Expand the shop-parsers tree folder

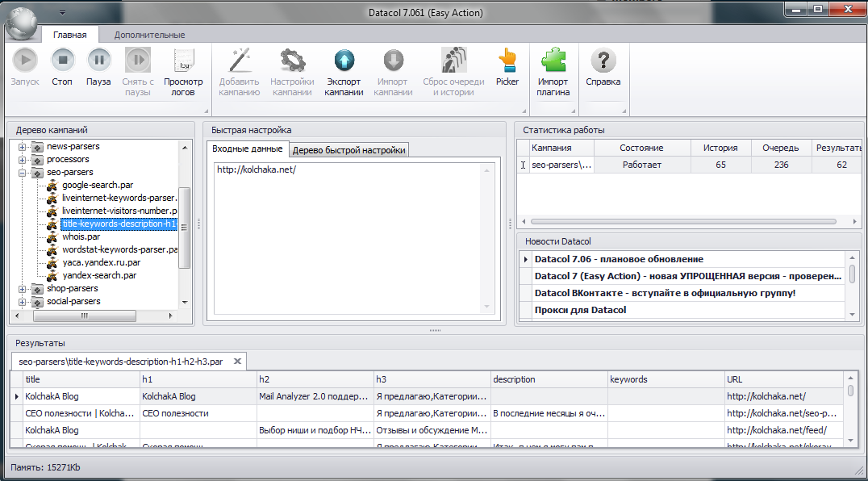point(22,289)
